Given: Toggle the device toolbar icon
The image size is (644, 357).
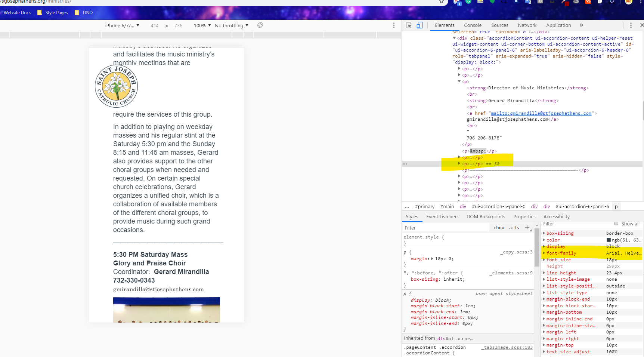Looking at the screenshot, I should click(x=420, y=25).
